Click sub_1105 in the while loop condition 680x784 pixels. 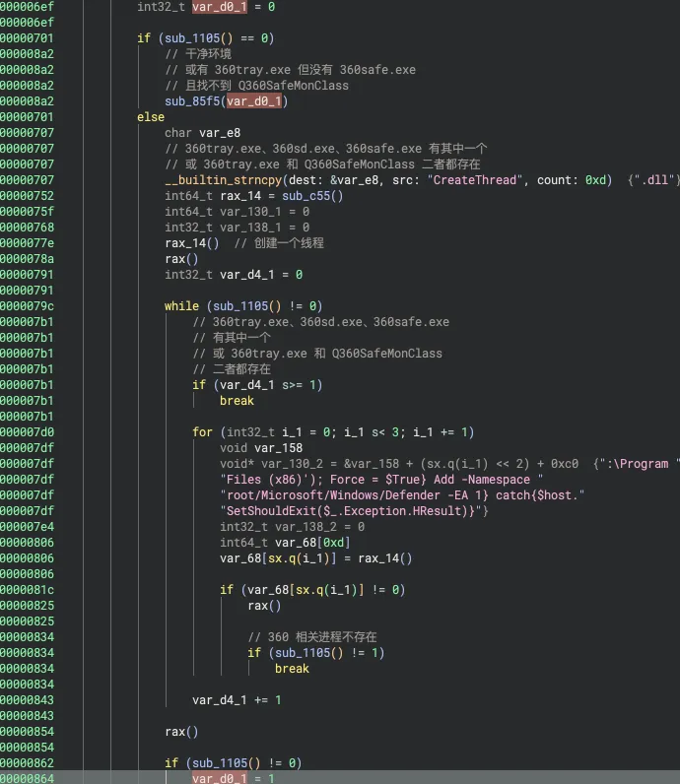tap(240, 306)
